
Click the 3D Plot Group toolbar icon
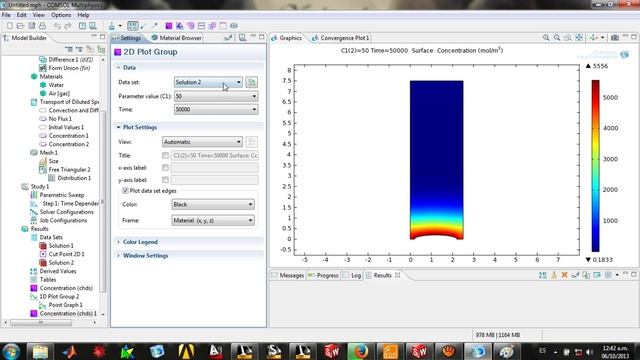coord(180,26)
